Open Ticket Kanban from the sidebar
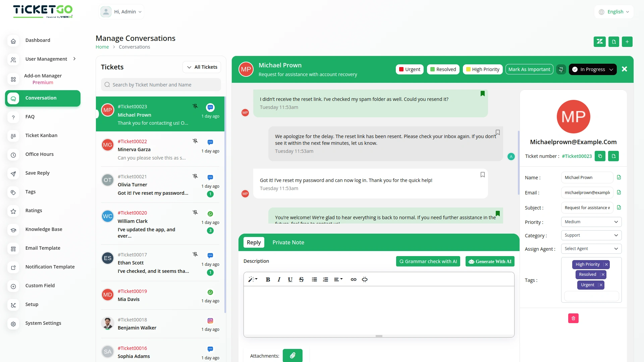 tap(41, 135)
